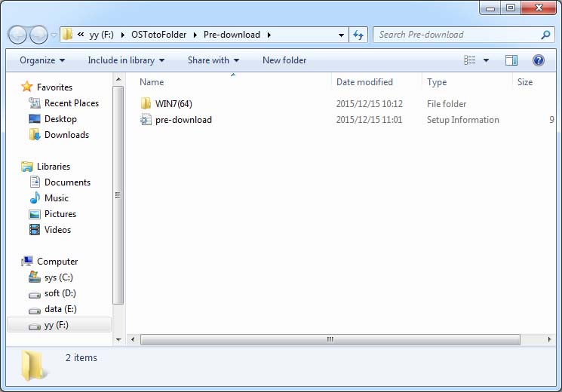Select the pre-download setup file icon

[146, 119]
